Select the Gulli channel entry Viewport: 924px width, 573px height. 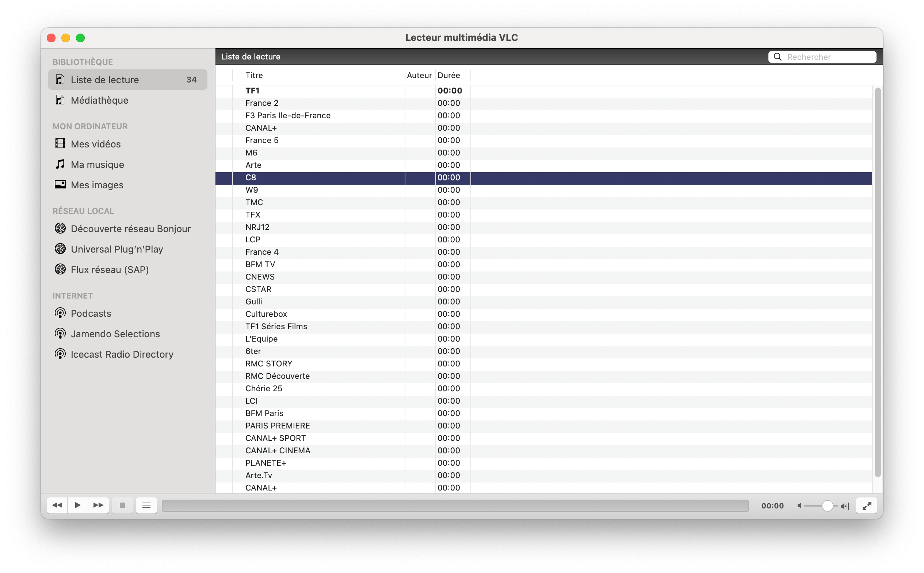[x=544, y=302]
